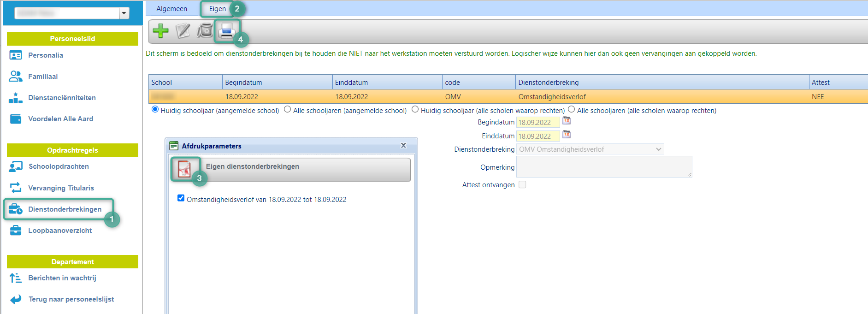The width and height of the screenshot is (868, 314).
Task: Select Huidig schooljaar (aangemelde school) radio
Action: coord(155,110)
